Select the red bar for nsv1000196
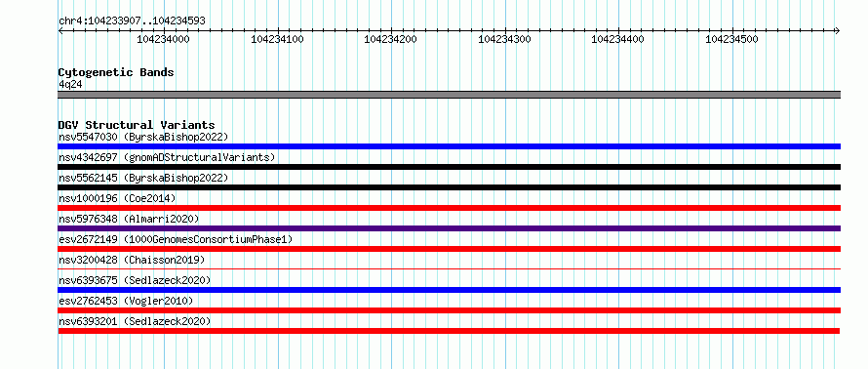The height and width of the screenshot is (369, 868). click(449, 208)
